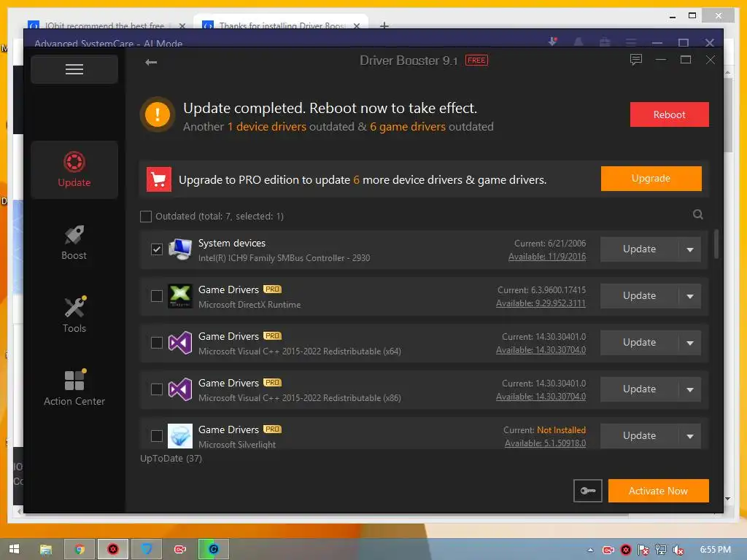This screenshot has height=560, width=747.
Task: Expand the UpToDate (37) section
Action: (x=171, y=458)
